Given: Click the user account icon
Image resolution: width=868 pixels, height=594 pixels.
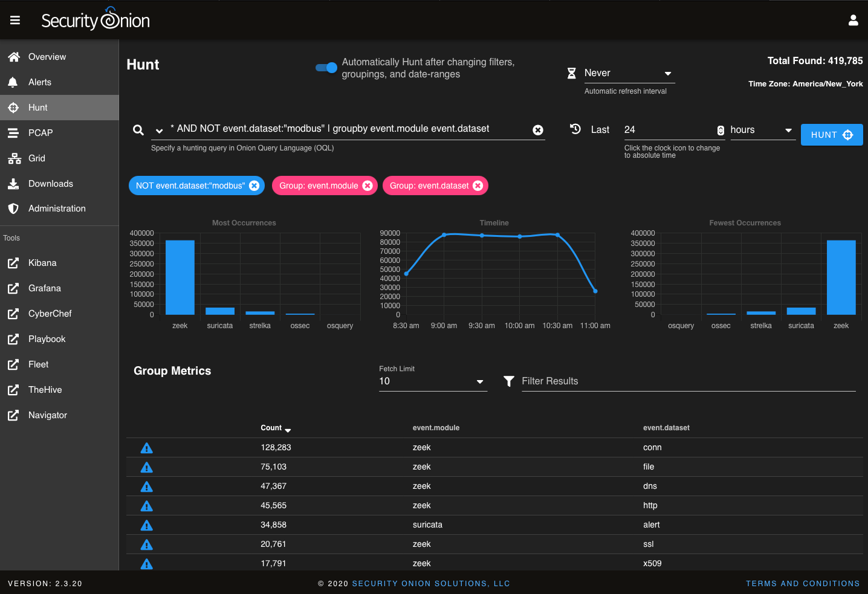Looking at the screenshot, I should click(x=853, y=21).
